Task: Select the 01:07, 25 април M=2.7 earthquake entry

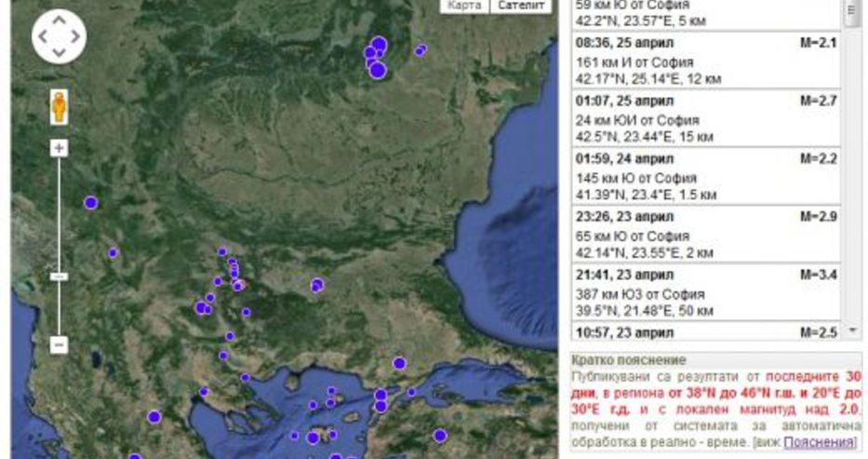Action: tap(706, 118)
